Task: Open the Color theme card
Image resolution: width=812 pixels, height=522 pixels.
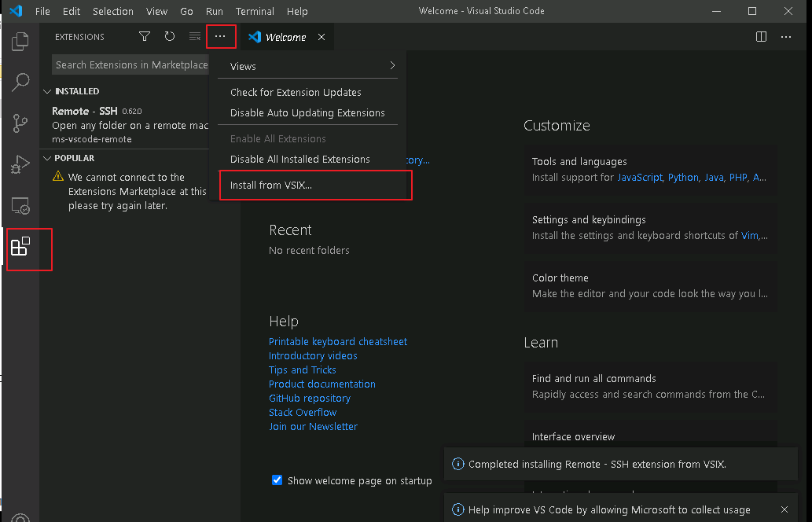Action: (x=650, y=285)
